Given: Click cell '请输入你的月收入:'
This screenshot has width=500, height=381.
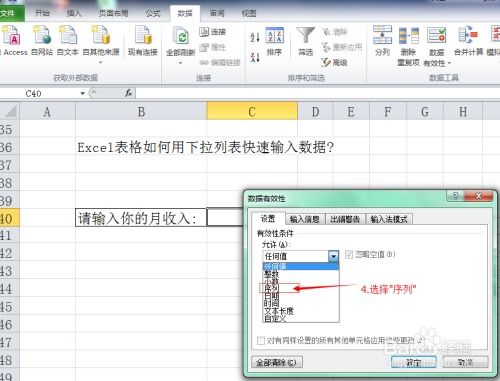Looking at the screenshot, I should (141, 218).
